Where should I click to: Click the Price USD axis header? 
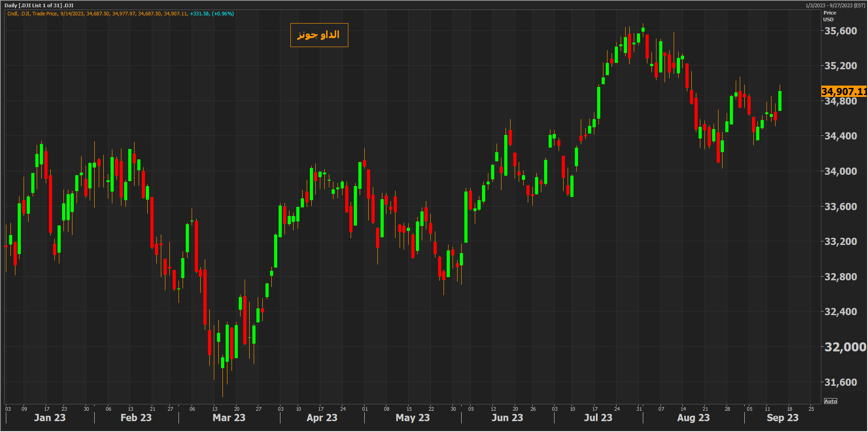pos(829,16)
